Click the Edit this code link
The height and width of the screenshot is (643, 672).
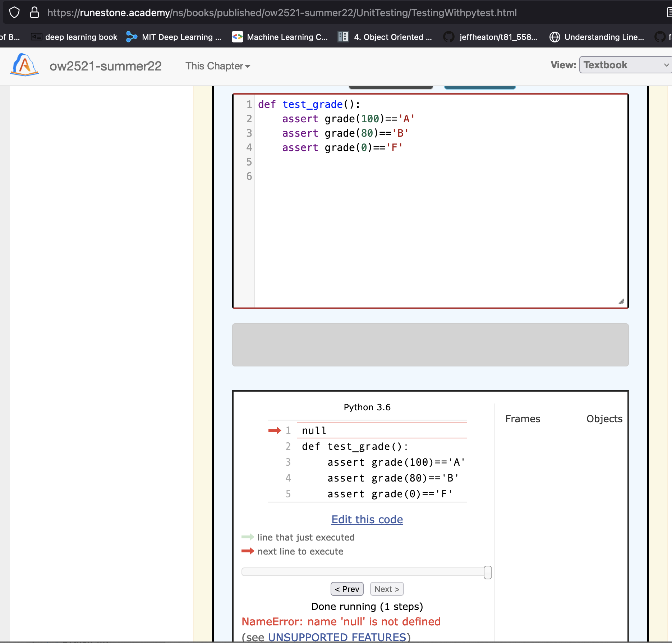[x=367, y=520]
